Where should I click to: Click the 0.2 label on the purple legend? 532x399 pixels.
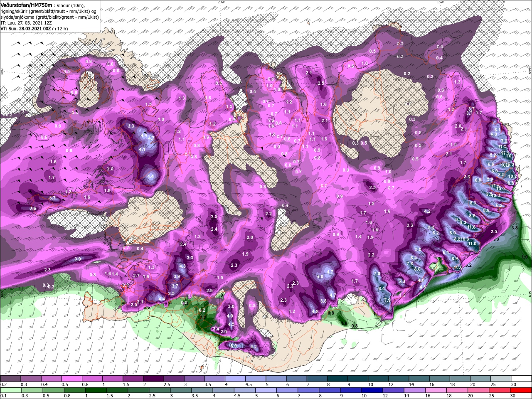coord(3,384)
